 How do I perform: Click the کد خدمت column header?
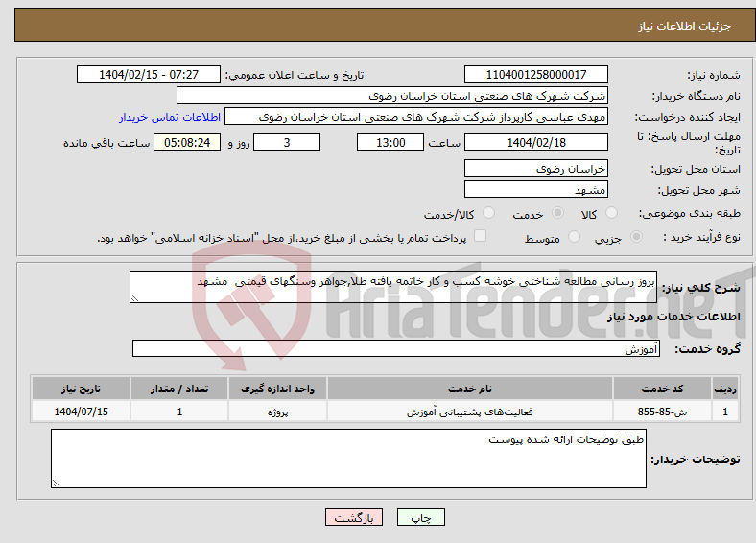663,389
